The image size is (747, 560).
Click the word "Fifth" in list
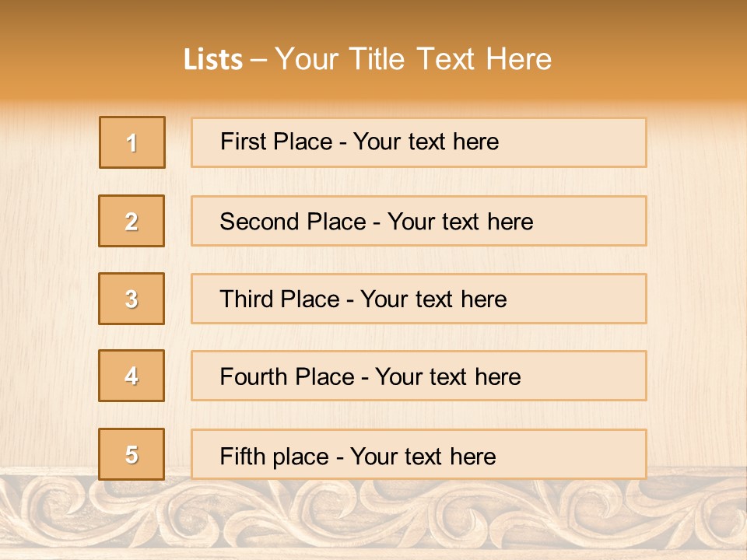click(x=242, y=456)
